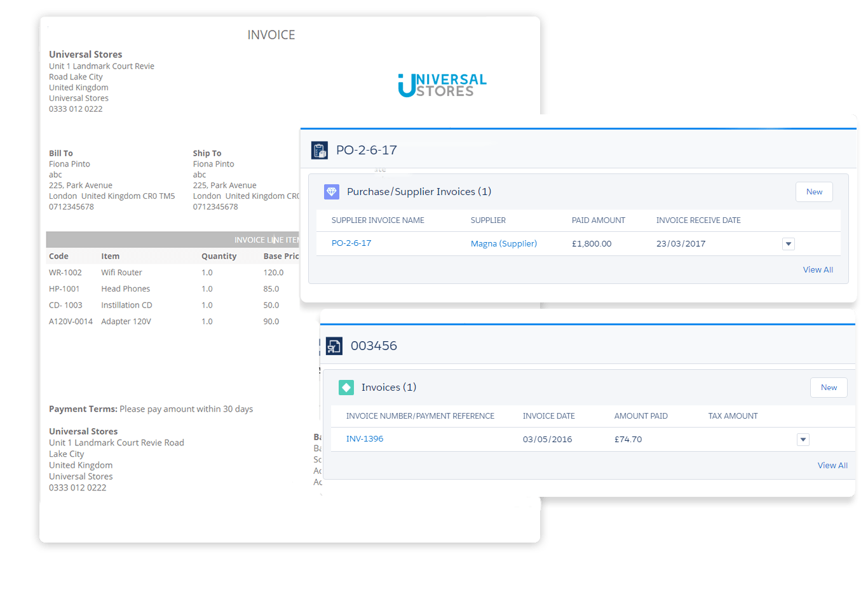Click the 03/05/2016 invoice date cell
The height and width of the screenshot is (615, 868).
tap(548, 440)
